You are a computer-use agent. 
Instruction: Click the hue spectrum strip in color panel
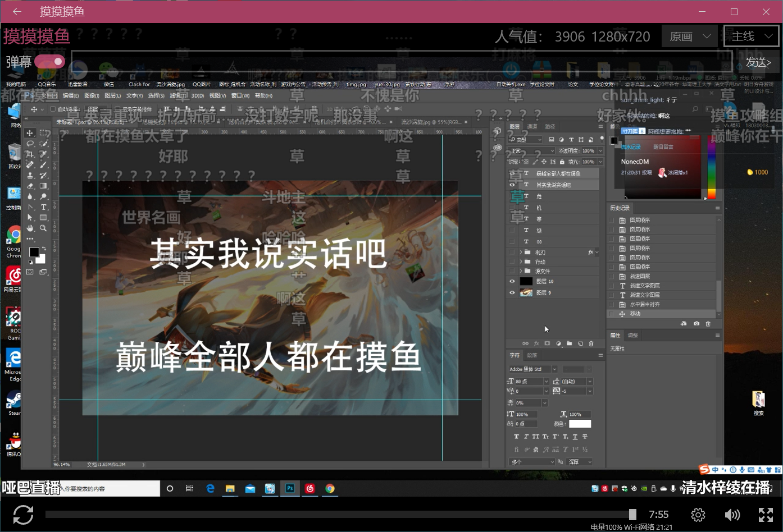712,167
